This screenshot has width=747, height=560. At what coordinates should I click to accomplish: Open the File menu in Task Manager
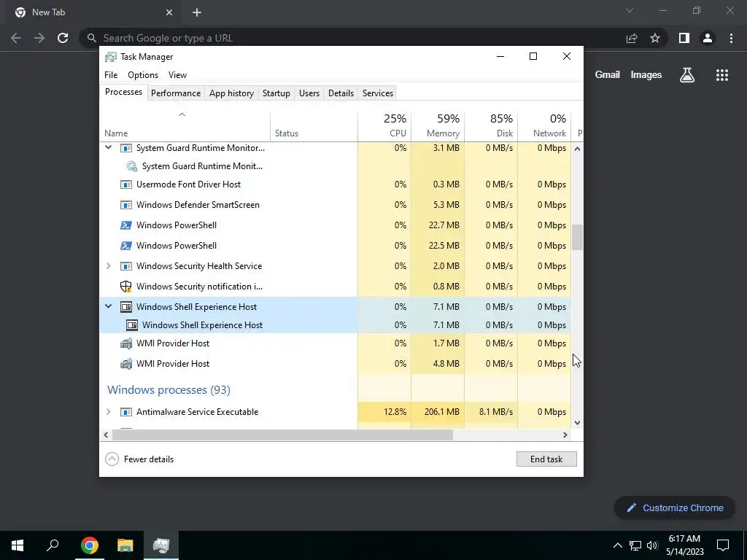coord(111,75)
